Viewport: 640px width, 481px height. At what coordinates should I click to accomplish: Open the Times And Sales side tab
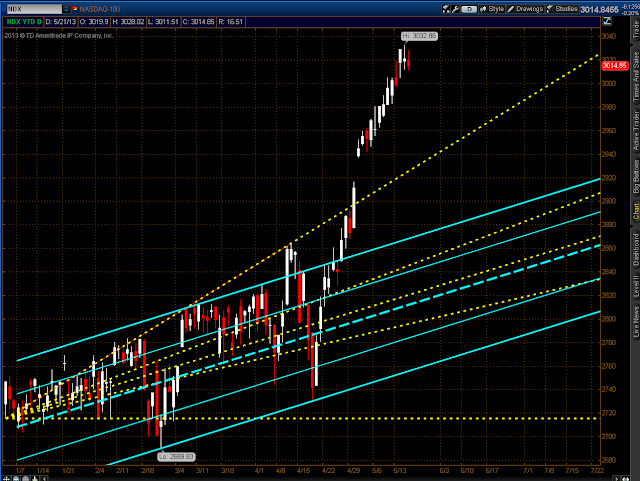click(636, 76)
